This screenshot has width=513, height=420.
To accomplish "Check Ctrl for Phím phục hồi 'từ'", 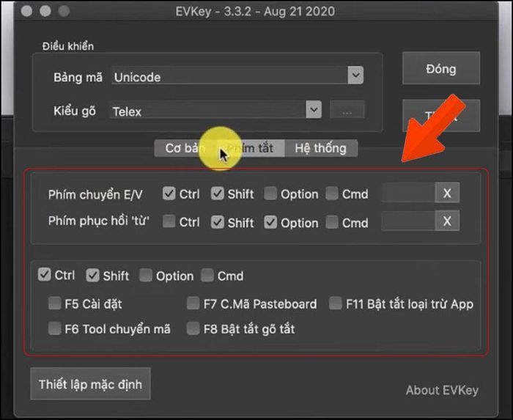I will 169,221.
